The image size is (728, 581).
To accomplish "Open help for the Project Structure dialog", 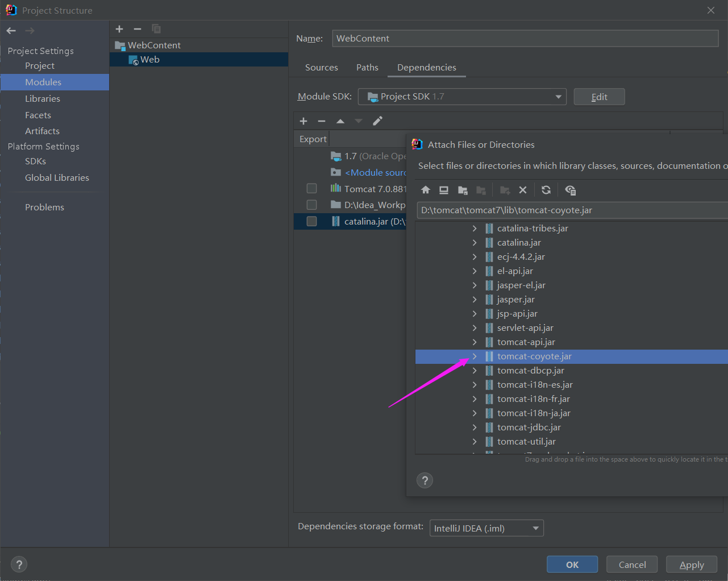I will [x=19, y=565].
